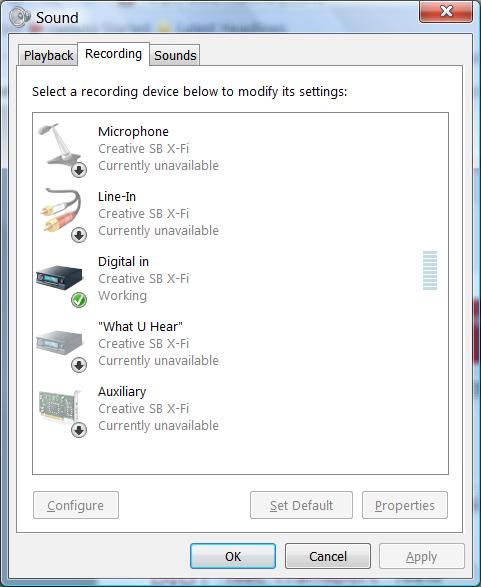Close the Sound dialog window
The height and width of the screenshot is (587, 481).
446,12
